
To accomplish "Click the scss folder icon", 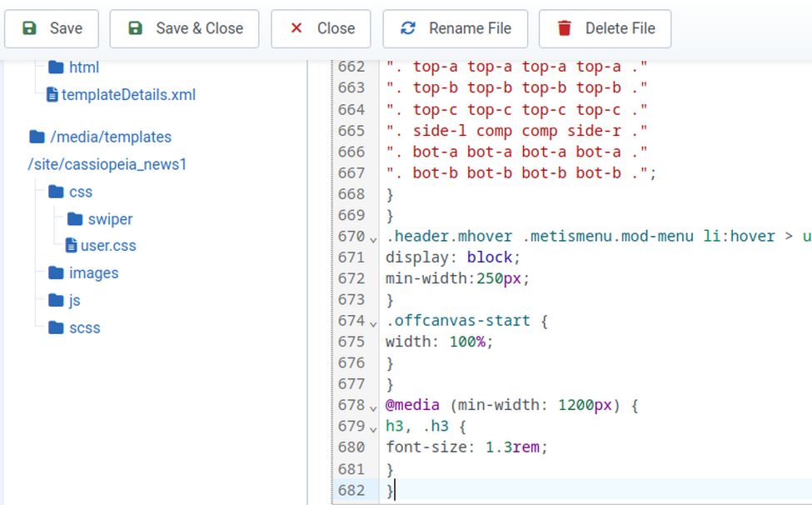I will (56, 327).
